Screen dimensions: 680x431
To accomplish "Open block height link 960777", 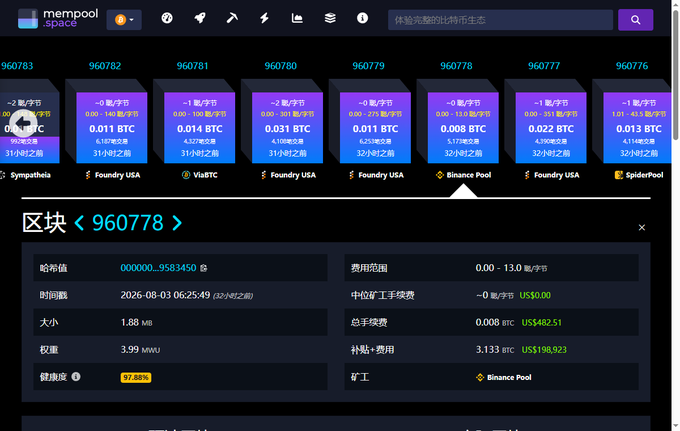I will (544, 66).
